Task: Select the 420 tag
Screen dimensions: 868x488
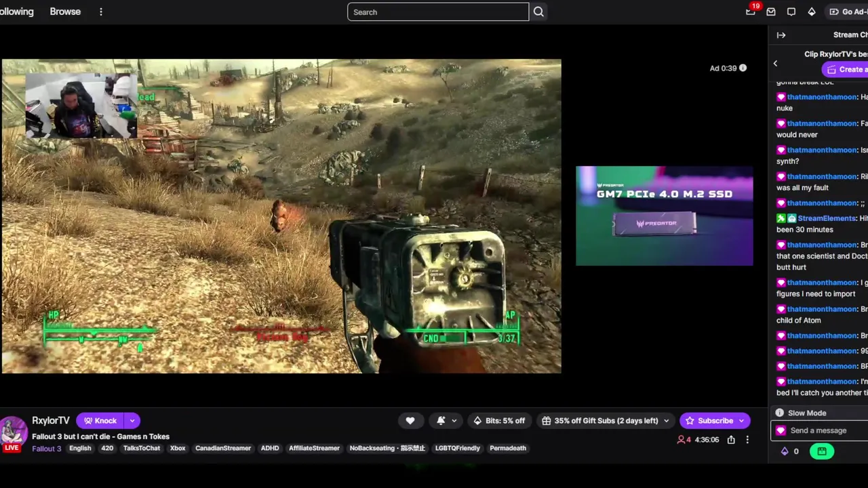Action: [x=107, y=448]
